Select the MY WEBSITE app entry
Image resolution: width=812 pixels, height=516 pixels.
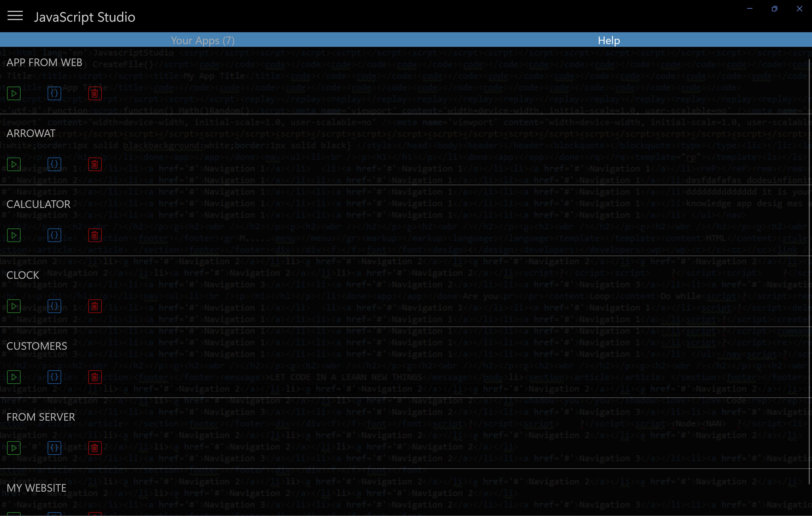[37, 488]
